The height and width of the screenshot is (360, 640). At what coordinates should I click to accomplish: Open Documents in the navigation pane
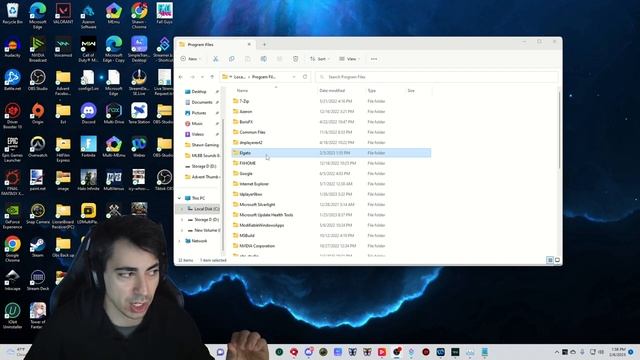click(x=202, y=102)
